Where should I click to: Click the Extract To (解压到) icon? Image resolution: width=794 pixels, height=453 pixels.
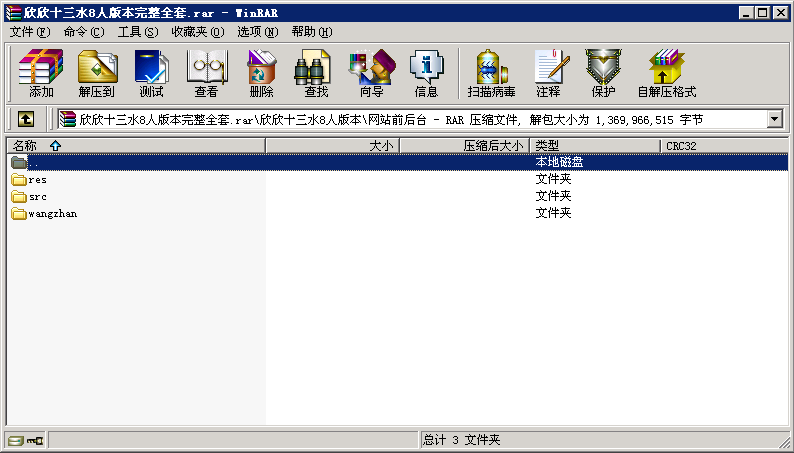(x=97, y=74)
